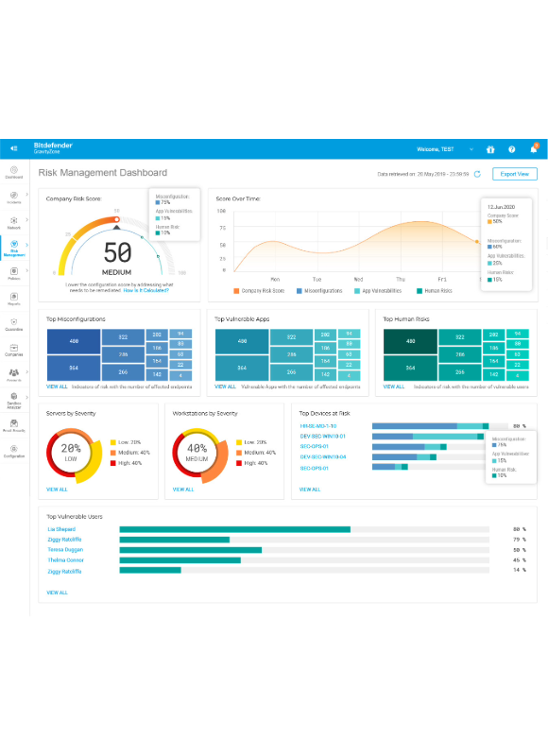Open the help question mark icon

tap(512, 149)
